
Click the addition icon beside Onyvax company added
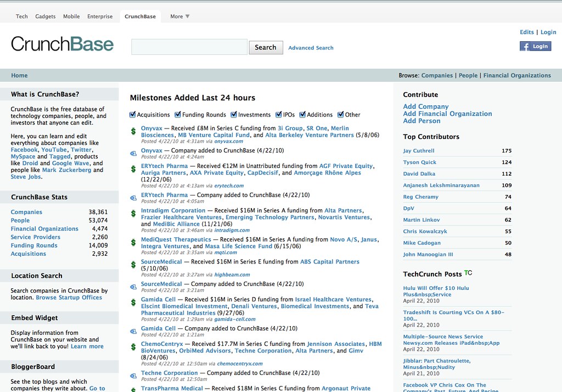[133, 154]
